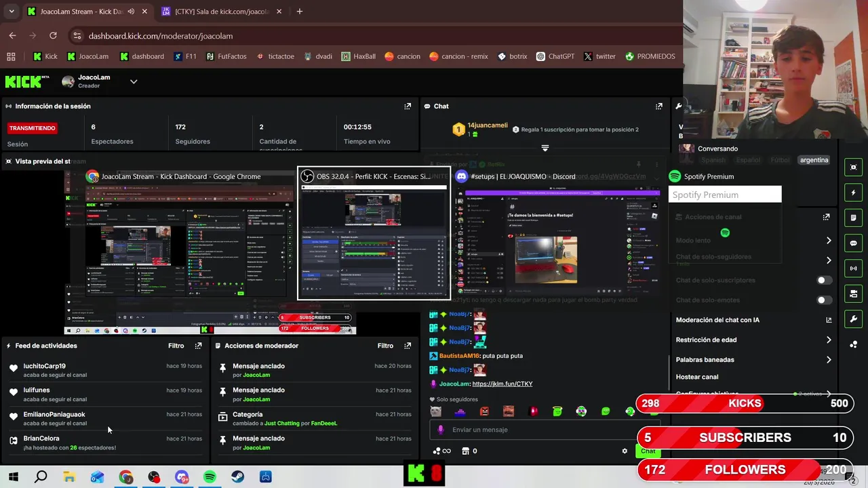The width and height of the screenshot is (868, 488).
Task: Open the chat bubble widget in right sidebar
Action: [x=853, y=243]
